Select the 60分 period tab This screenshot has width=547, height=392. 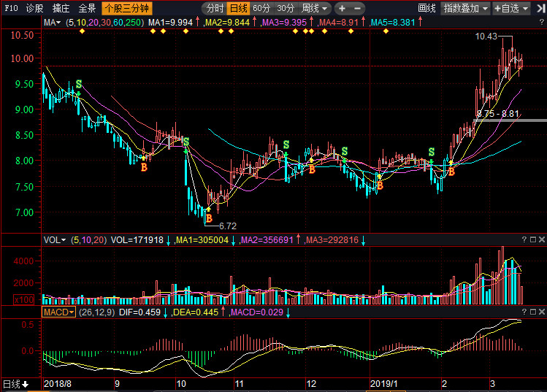tap(261, 8)
